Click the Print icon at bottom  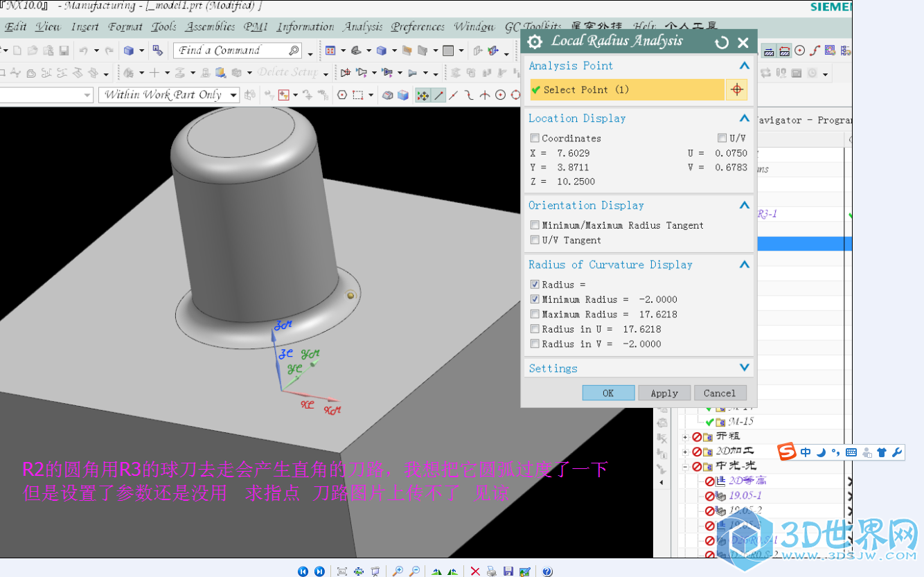[491, 571]
